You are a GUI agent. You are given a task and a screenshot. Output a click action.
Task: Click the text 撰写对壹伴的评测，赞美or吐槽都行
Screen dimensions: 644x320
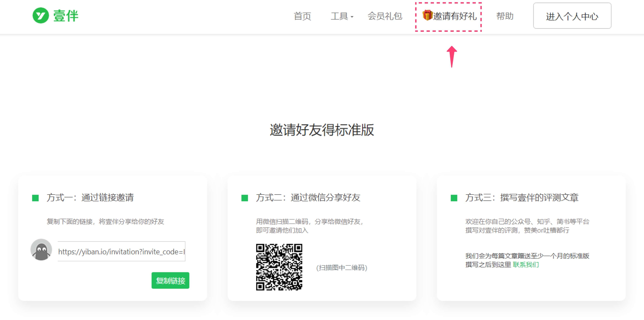coord(517,230)
